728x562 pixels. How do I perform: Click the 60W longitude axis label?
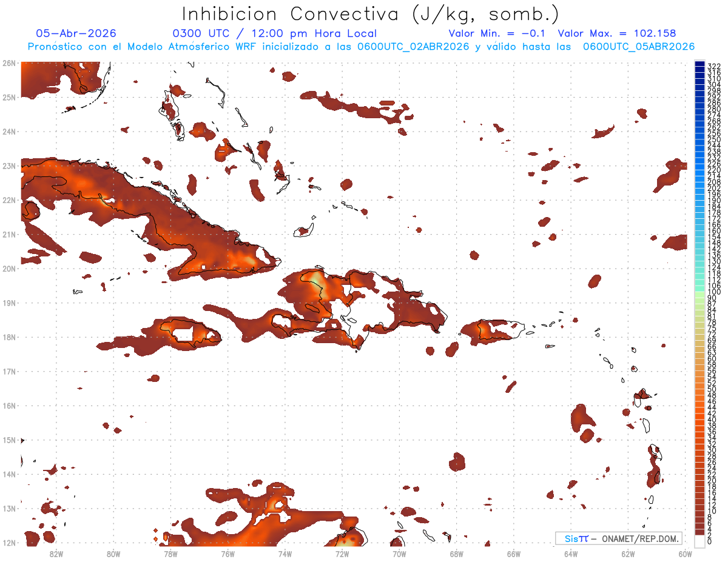686,553
